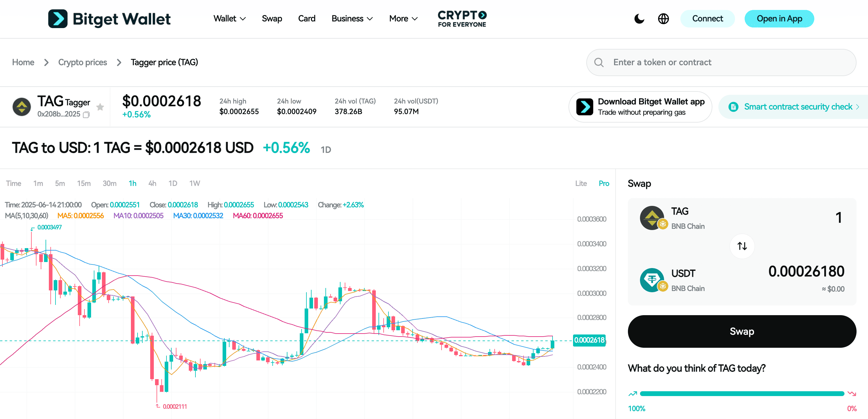Expand the Business menu
Image resolution: width=868 pixels, height=419 pixels.
(352, 18)
